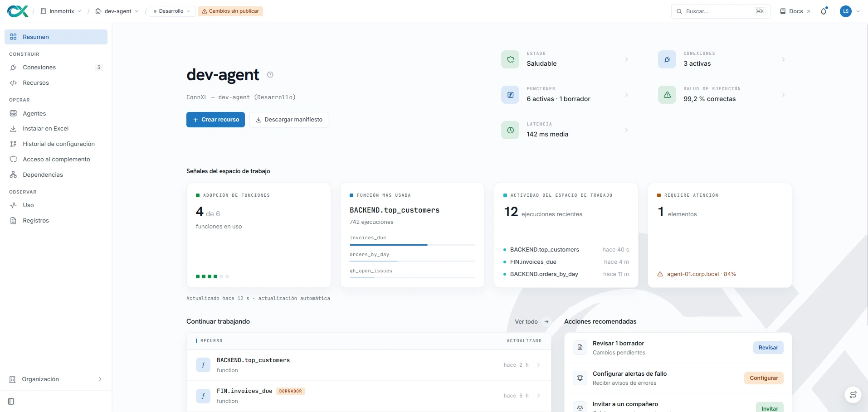Open the Desarrollo environment dropdown
The height and width of the screenshot is (412, 868).
coord(172,11)
